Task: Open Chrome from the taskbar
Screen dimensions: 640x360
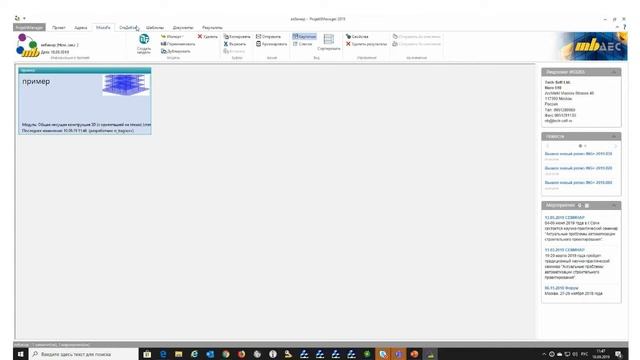Action: click(226, 354)
